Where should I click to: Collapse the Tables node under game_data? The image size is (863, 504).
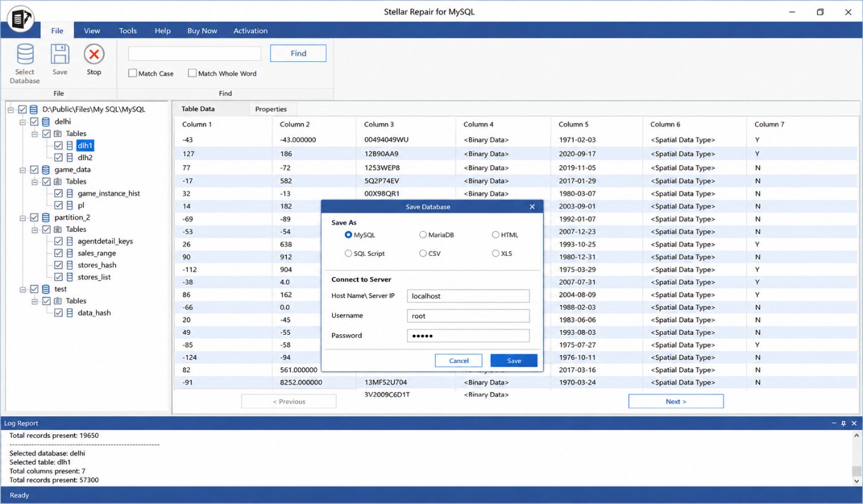[x=35, y=181]
